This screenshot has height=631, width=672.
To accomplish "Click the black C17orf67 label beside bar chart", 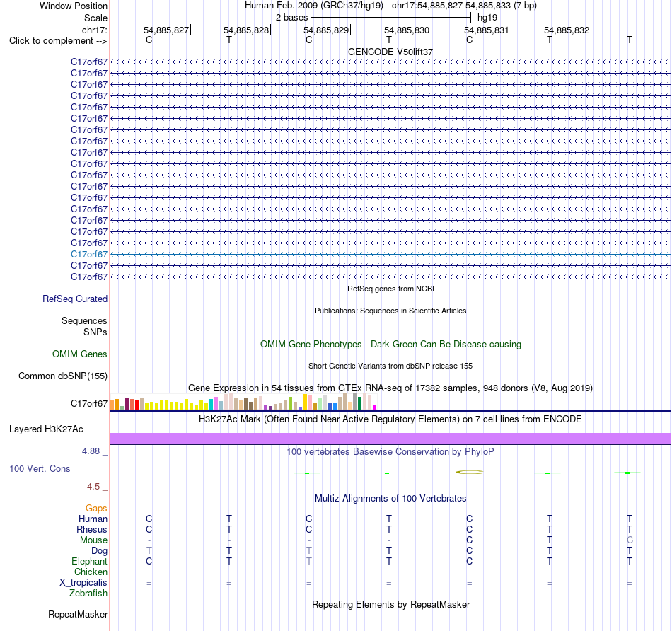I will pyautogui.click(x=89, y=403).
